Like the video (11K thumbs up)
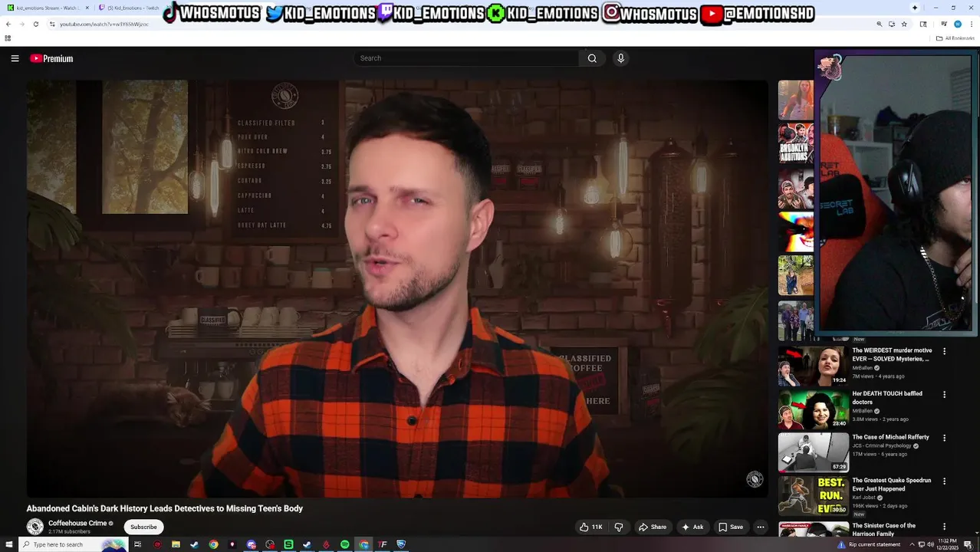980x552 pixels. 591,527
